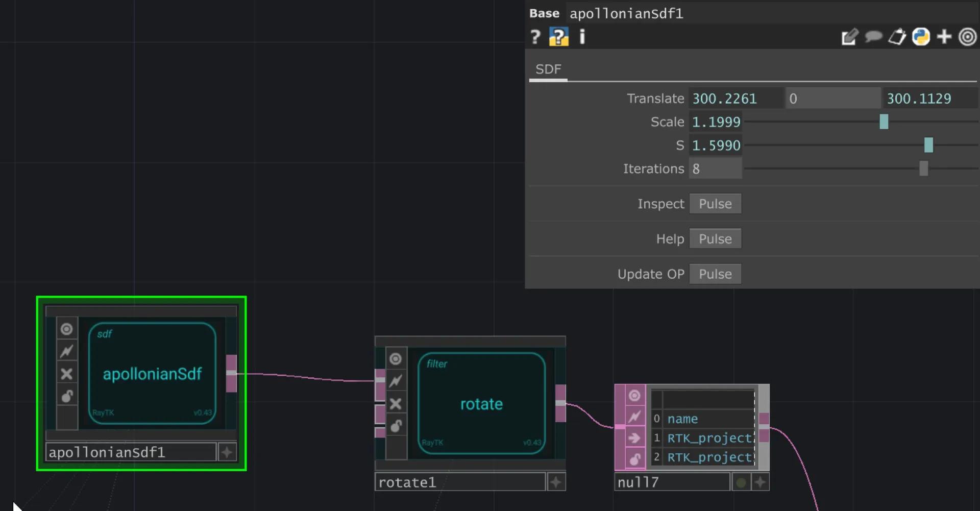Click the Python logo icon in the parameter header
Image resolution: width=980 pixels, height=511 pixels.
point(921,37)
